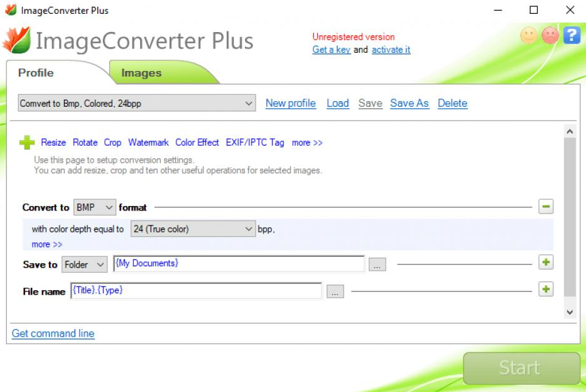Click the File name field {Title}.{Type}
Viewport: 586px width, 392px height.
tap(196, 291)
